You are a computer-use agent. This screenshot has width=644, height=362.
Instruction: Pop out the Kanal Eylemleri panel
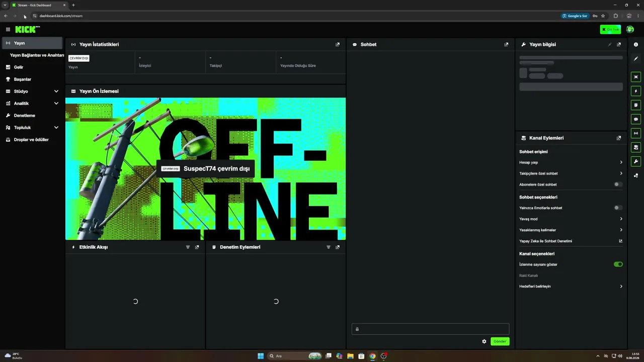619,138
